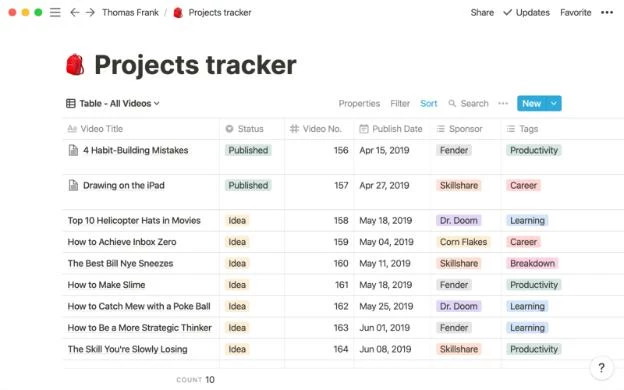Click the table view icon
The height and width of the screenshot is (390, 624).
[x=71, y=103]
